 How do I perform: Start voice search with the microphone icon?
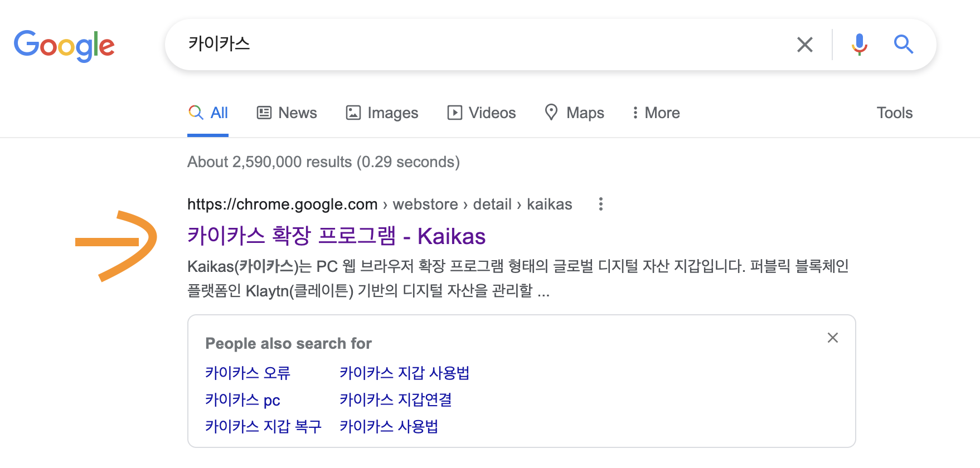[859, 45]
